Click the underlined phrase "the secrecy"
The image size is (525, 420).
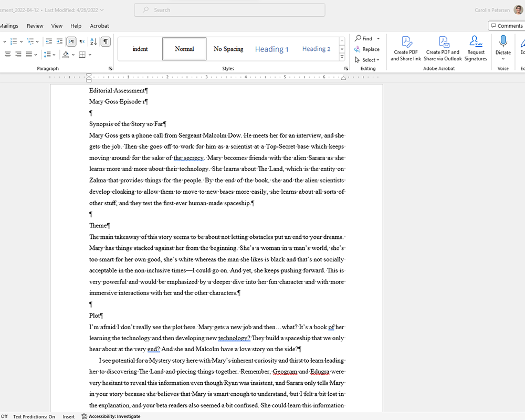[x=188, y=157]
